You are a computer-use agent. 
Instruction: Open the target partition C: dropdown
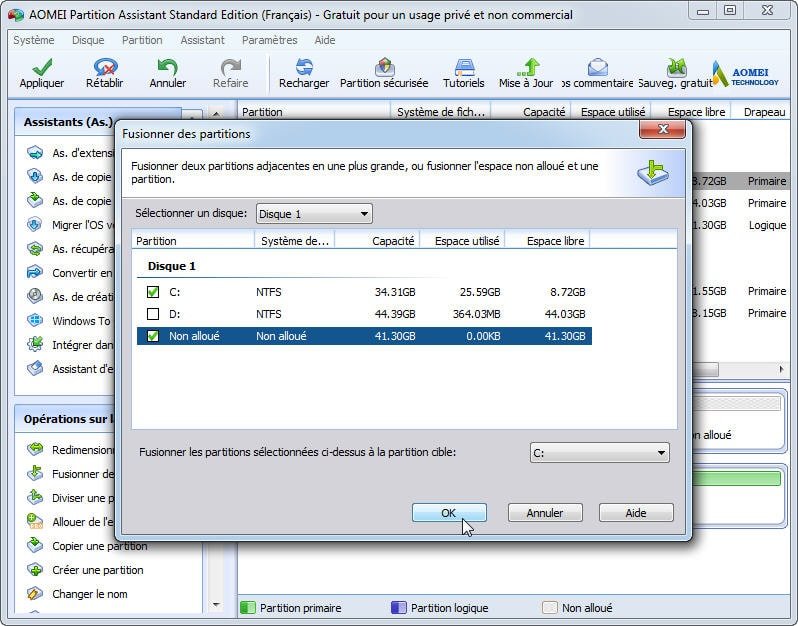point(600,452)
